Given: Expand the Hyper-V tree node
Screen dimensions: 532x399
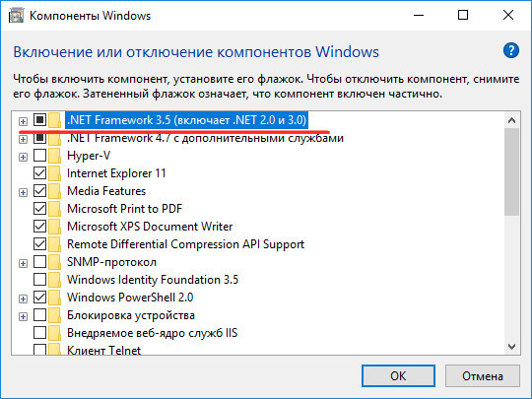Looking at the screenshot, I should click(23, 157).
